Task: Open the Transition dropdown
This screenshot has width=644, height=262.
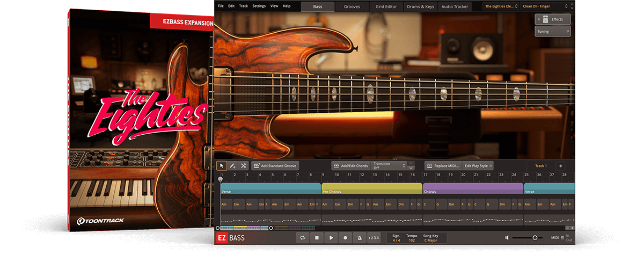Action: (x=389, y=166)
